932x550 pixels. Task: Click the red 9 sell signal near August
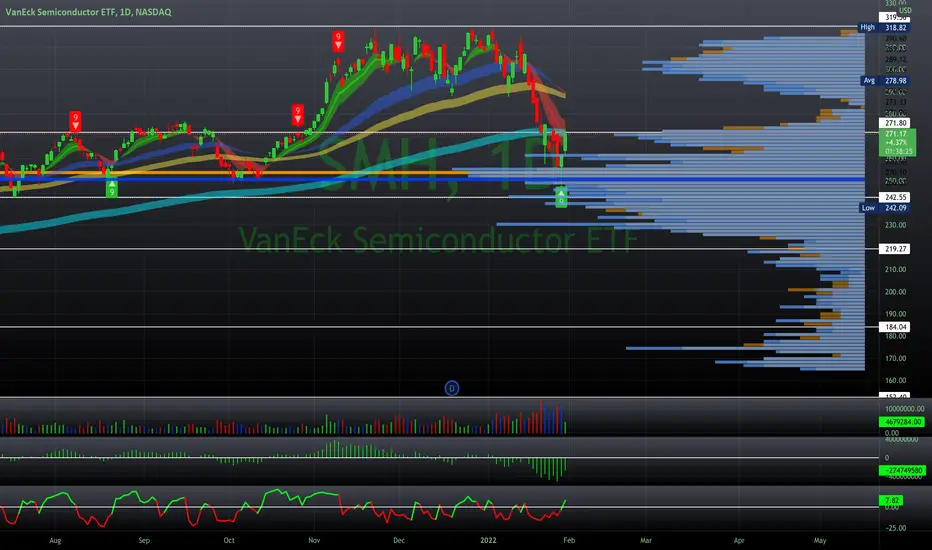75,121
